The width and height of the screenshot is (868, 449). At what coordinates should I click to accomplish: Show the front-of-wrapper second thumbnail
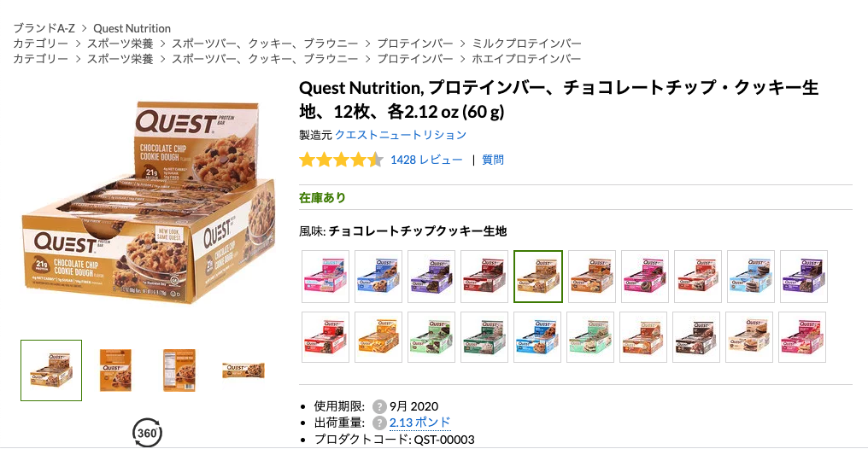[x=115, y=370]
